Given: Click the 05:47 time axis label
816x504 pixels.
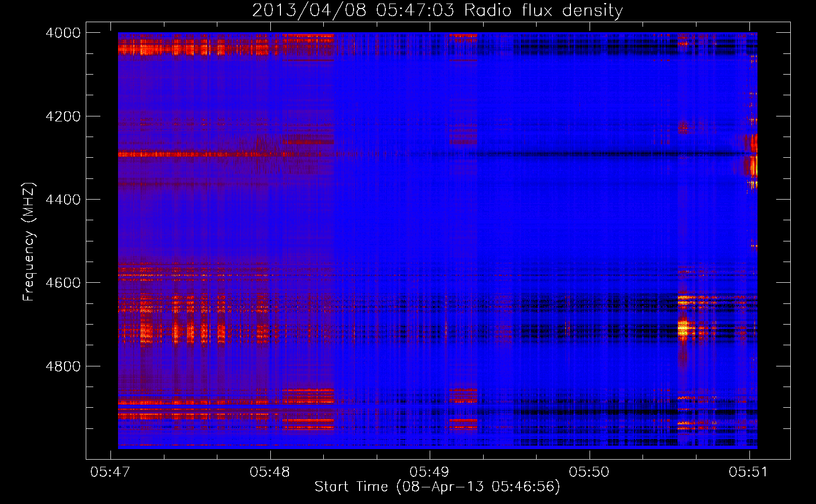Looking at the screenshot, I should [x=110, y=472].
